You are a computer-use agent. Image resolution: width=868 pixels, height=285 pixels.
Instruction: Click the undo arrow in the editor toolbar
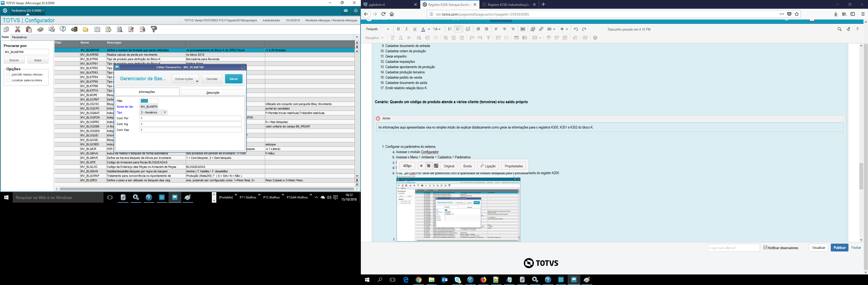click(x=576, y=29)
